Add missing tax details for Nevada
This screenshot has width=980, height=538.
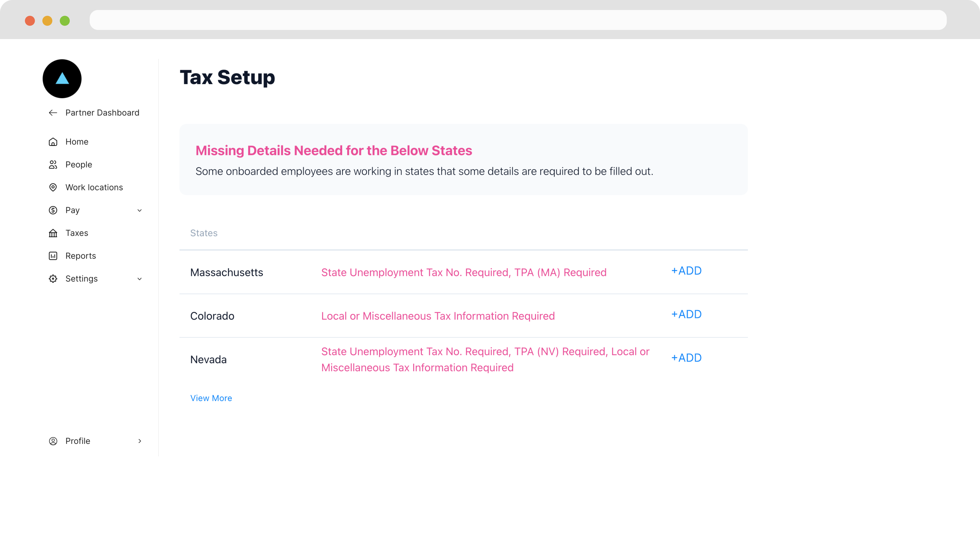(x=686, y=358)
